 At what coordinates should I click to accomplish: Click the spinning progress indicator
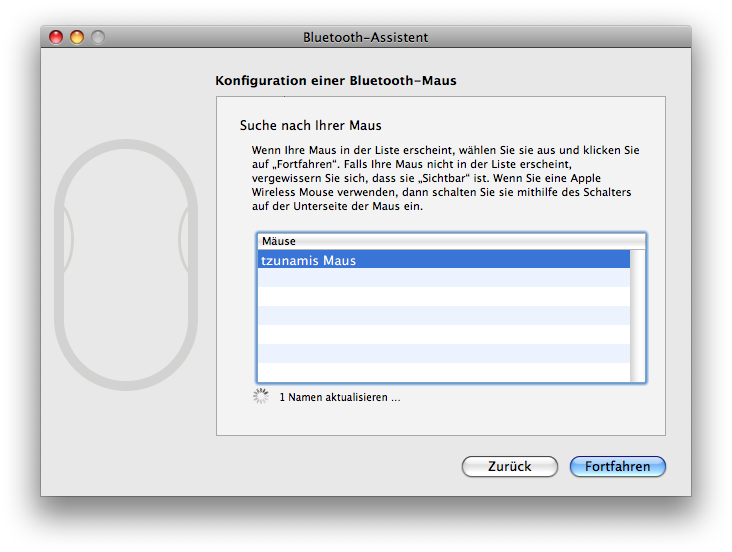(x=260, y=396)
